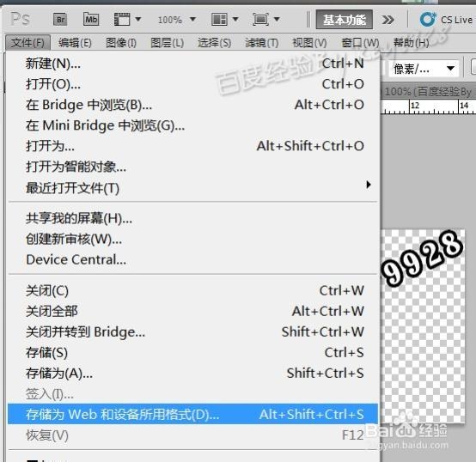Open the 选择(S) menu
Viewport: 476px width, 462px height.
(x=214, y=42)
